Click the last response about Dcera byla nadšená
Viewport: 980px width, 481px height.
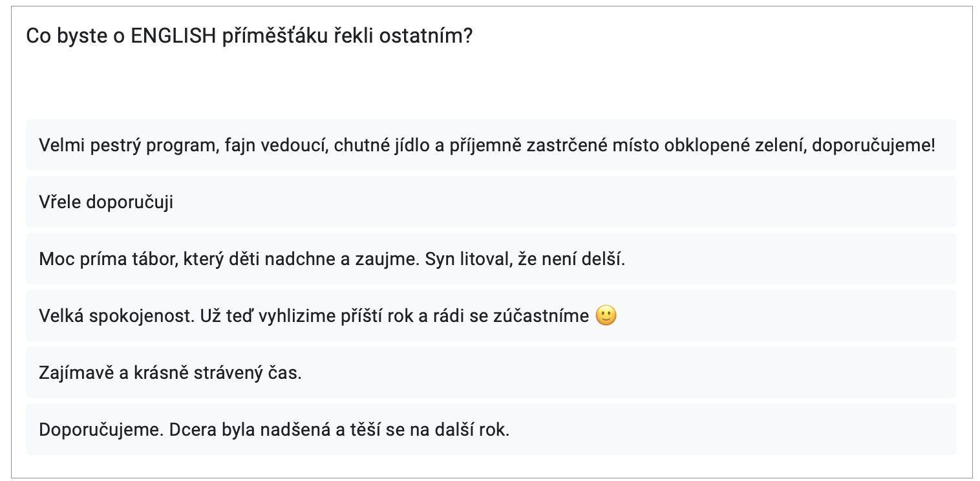[274, 430]
